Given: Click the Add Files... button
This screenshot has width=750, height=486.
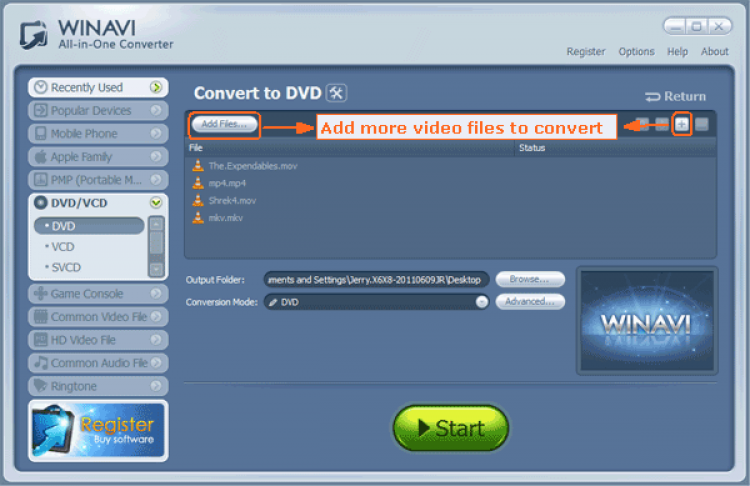Looking at the screenshot, I should click(224, 124).
